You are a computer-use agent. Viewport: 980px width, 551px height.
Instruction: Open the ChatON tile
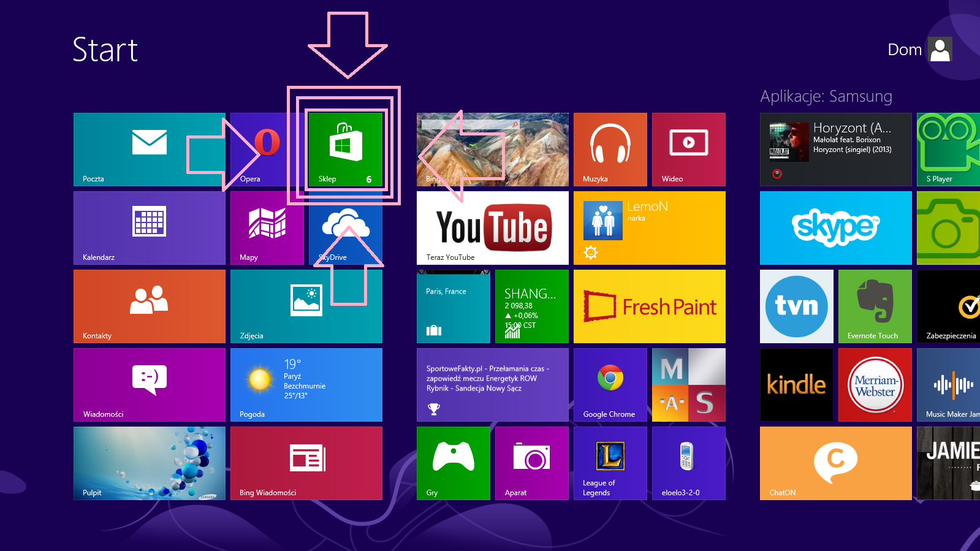836,463
